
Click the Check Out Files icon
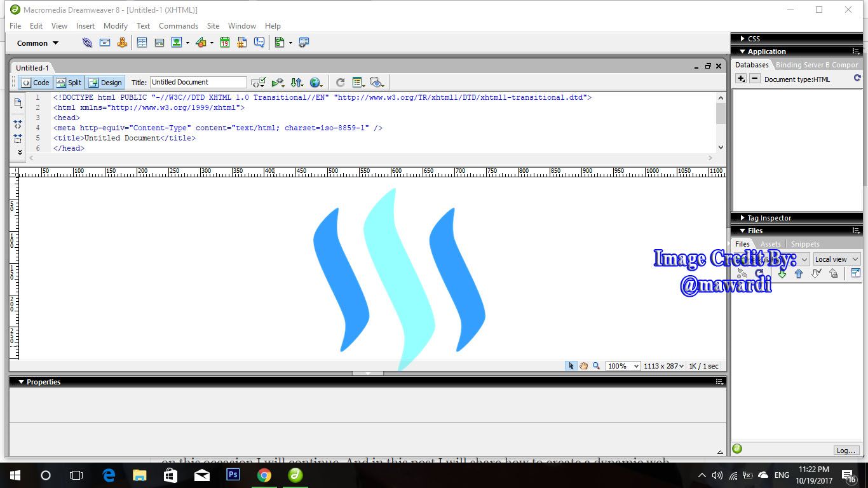click(x=817, y=273)
